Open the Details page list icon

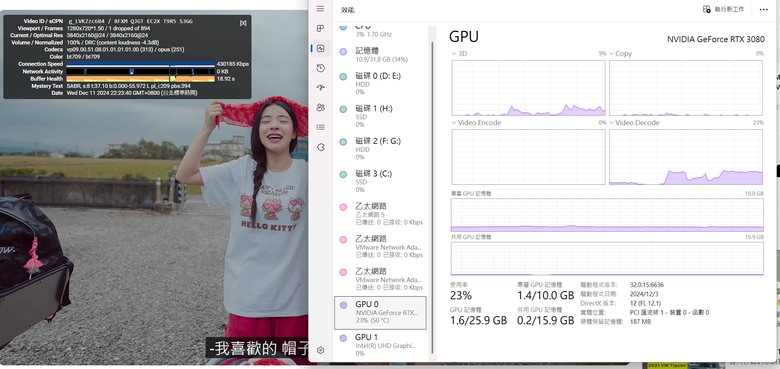(320, 127)
